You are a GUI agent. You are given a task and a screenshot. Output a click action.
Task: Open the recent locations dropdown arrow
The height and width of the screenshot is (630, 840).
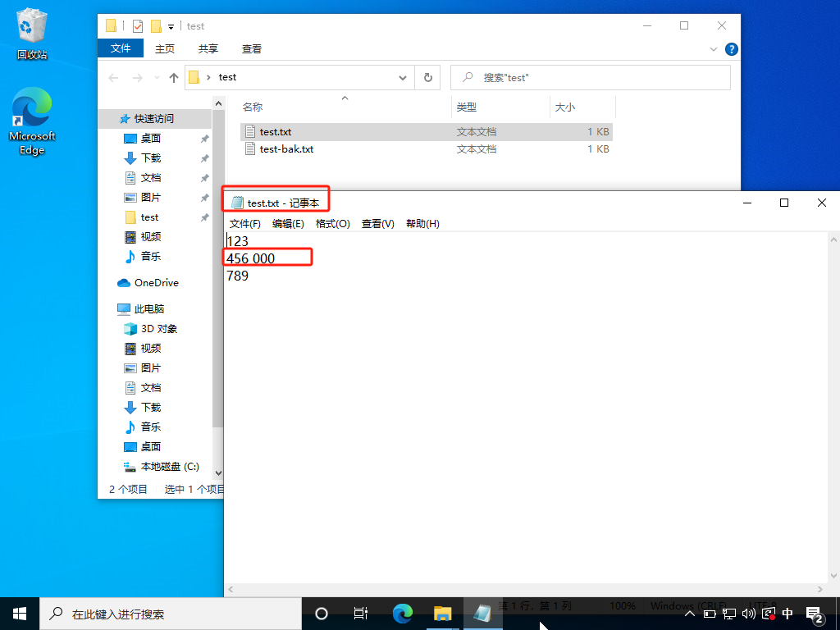click(x=156, y=78)
